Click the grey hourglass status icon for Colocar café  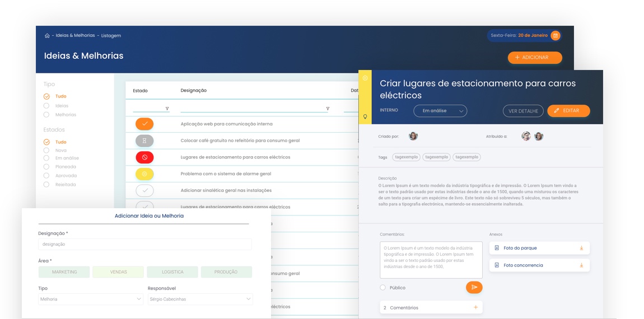pyautogui.click(x=144, y=140)
